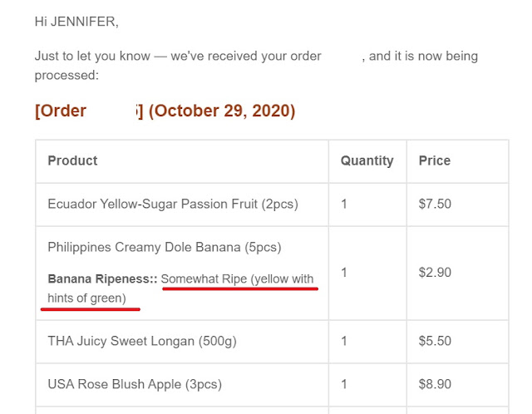Click the Hi JENNIFER greeting text
The width and height of the screenshot is (532, 414).
click(76, 22)
